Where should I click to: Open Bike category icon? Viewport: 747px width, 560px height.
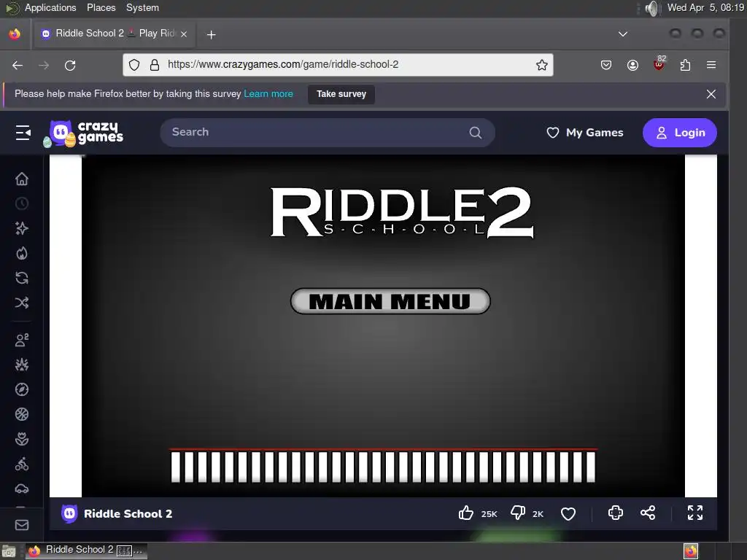tap(22, 464)
